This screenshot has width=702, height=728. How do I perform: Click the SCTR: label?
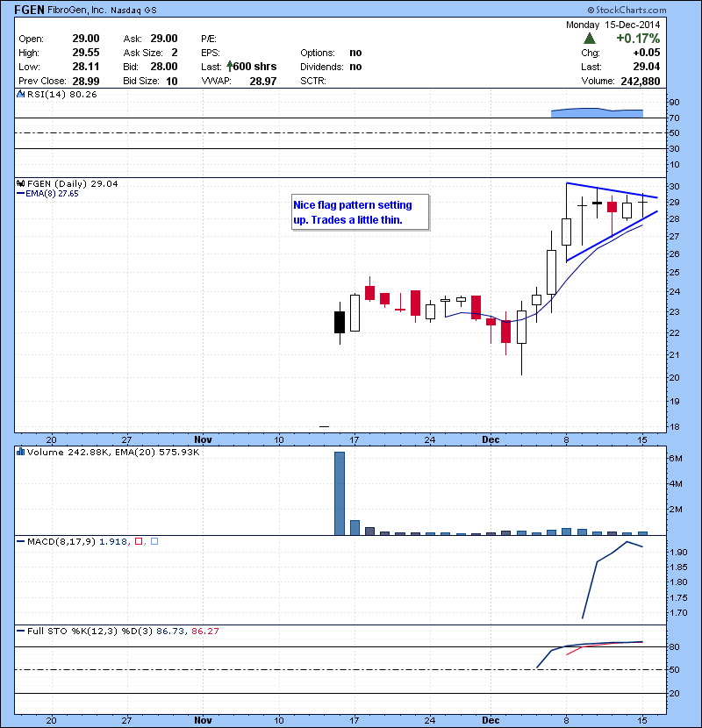(313, 81)
